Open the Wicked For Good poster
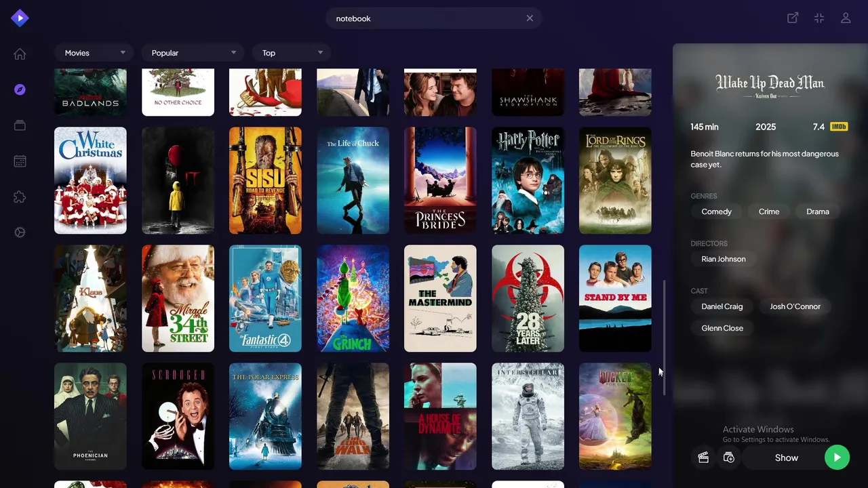The width and height of the screenshot is (868, 488). click(615, 416)
